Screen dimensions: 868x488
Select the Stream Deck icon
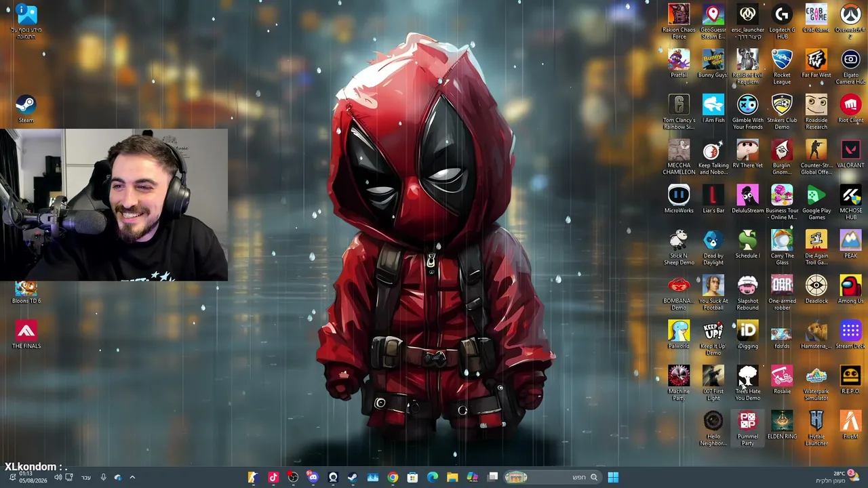tap(850, 335)
